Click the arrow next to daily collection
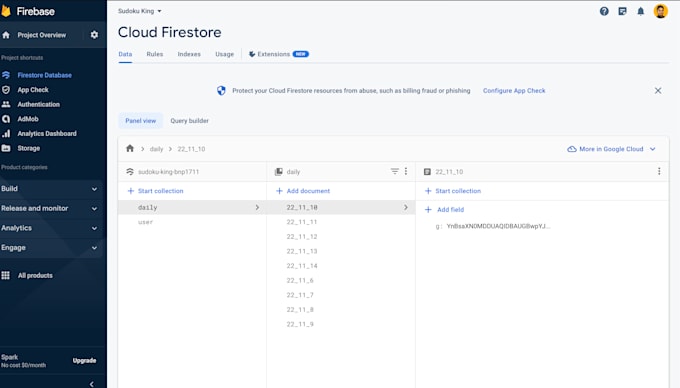Viewport: 680px width, 388px height. tap(257, 208)
